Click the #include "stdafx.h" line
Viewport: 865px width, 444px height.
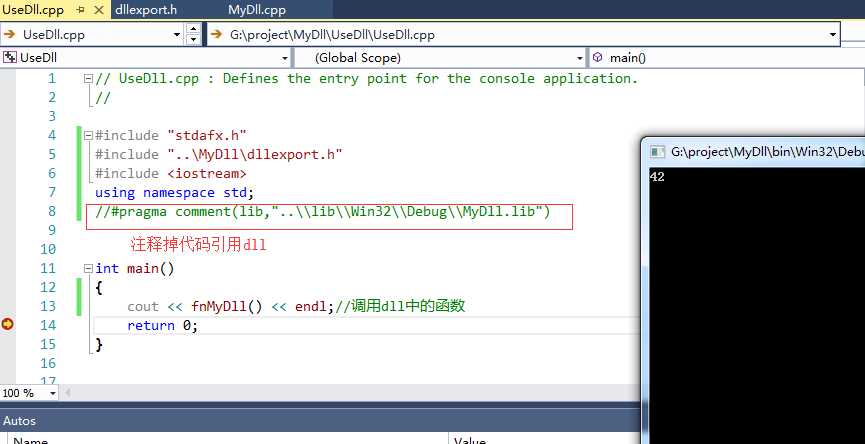tap(170, 135)
